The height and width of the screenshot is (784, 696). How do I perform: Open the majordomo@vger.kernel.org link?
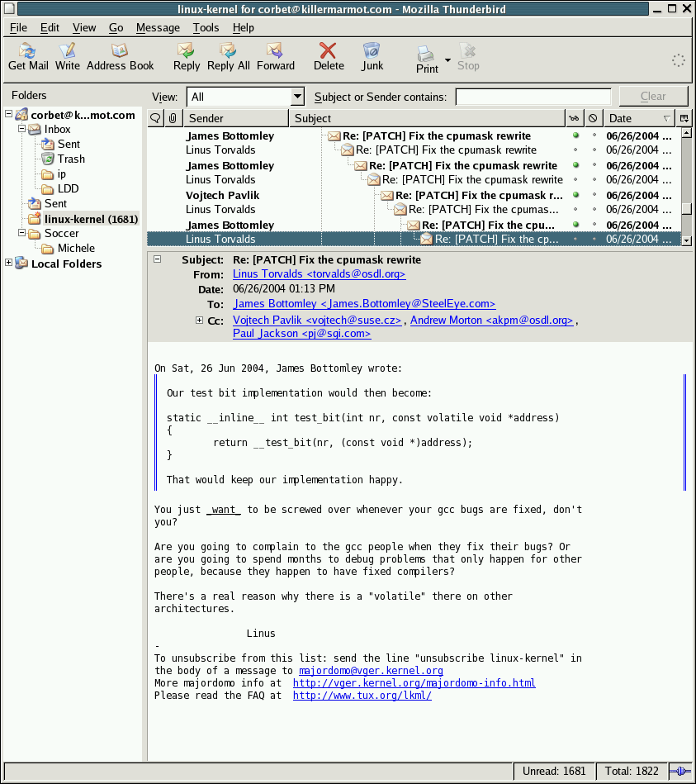pyautogui.click(x=370, y=670)
